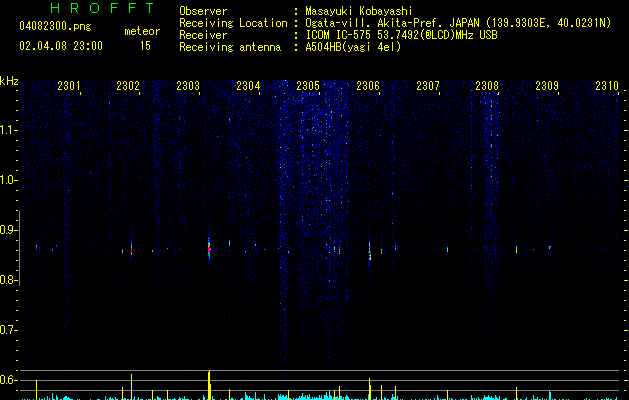The image size is (629, 400).
Task: Click the 'Receiving antenna' label
Action: [230, 47]
